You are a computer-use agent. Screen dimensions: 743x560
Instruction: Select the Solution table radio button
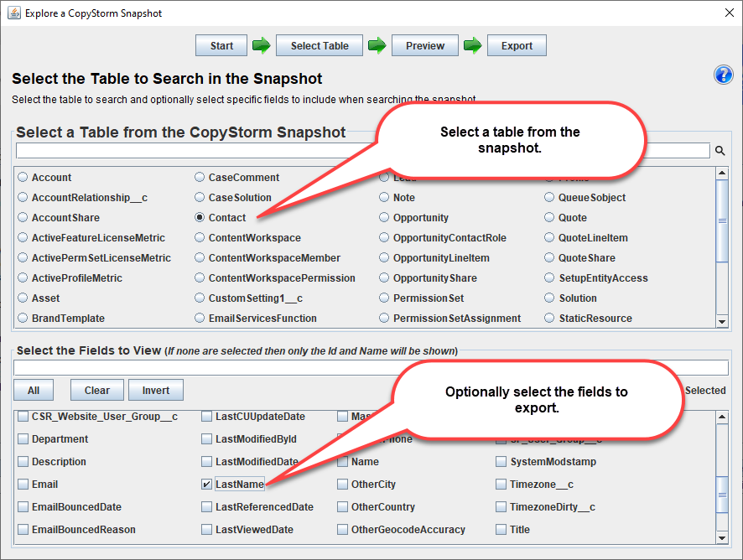(x=549, y=298)
